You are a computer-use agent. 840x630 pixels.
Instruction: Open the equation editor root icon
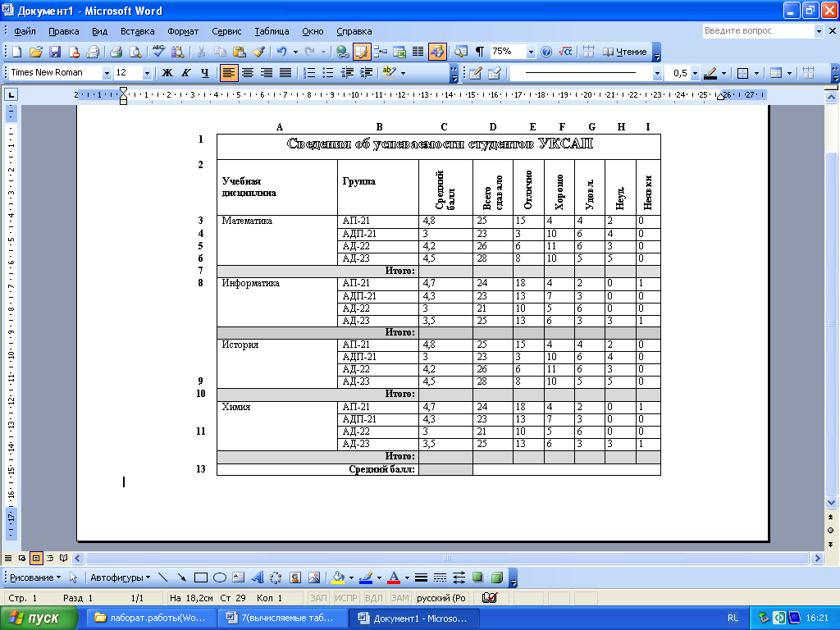565,52
